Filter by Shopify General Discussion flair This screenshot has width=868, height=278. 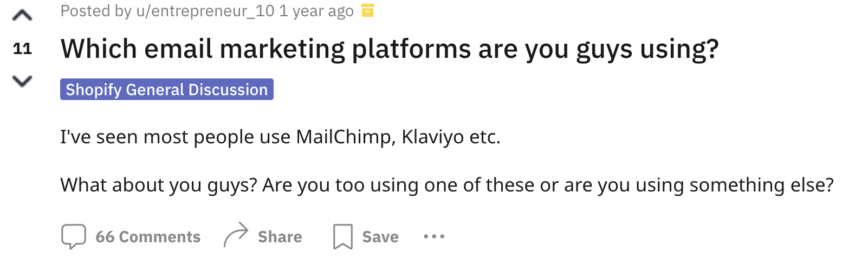166,89
